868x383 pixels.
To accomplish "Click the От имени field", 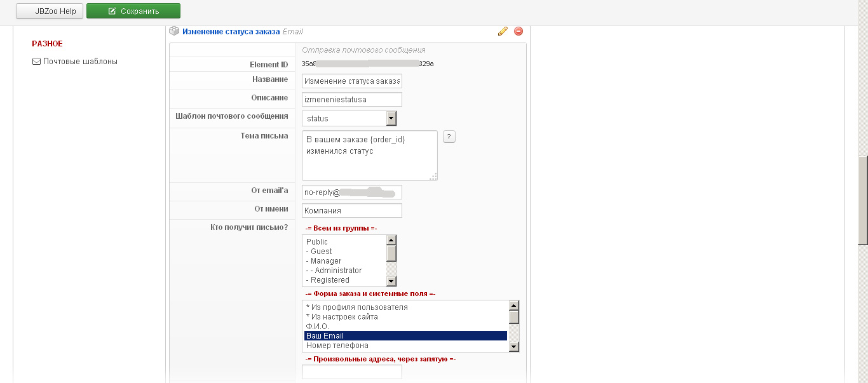I will 351,210.
